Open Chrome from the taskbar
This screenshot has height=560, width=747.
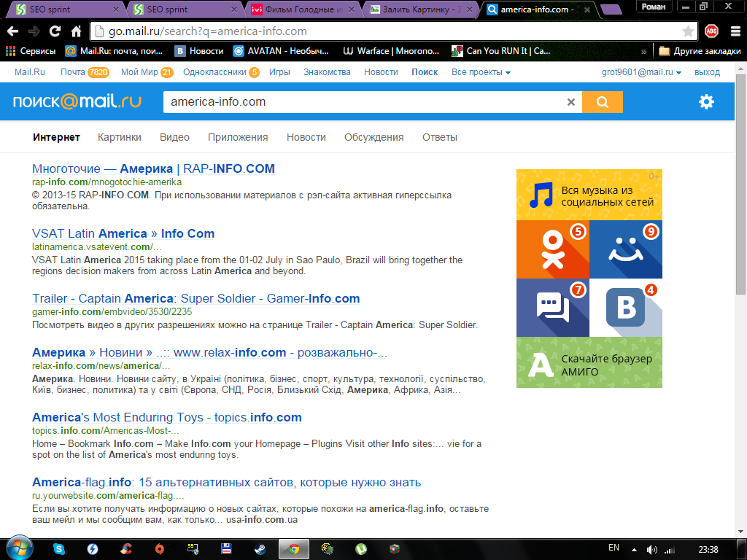[294, 549]
